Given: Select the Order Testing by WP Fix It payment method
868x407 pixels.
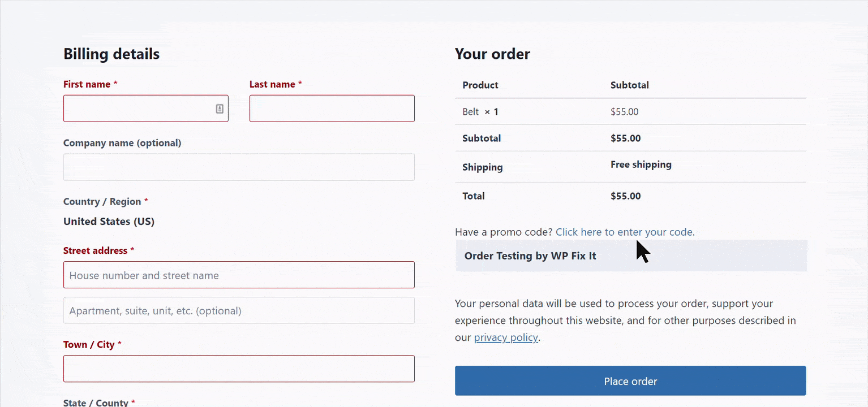Looking at the screenshot, I should [x=530, y=256].
